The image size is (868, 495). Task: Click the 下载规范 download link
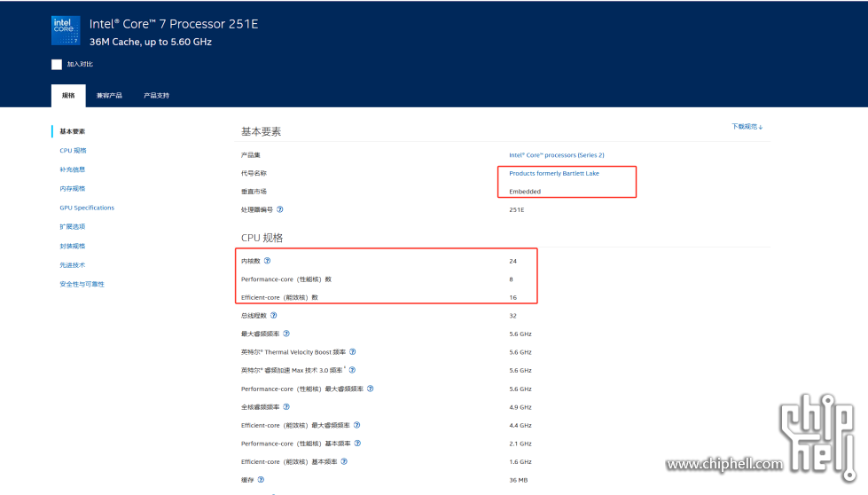click(x=747, y=126)
